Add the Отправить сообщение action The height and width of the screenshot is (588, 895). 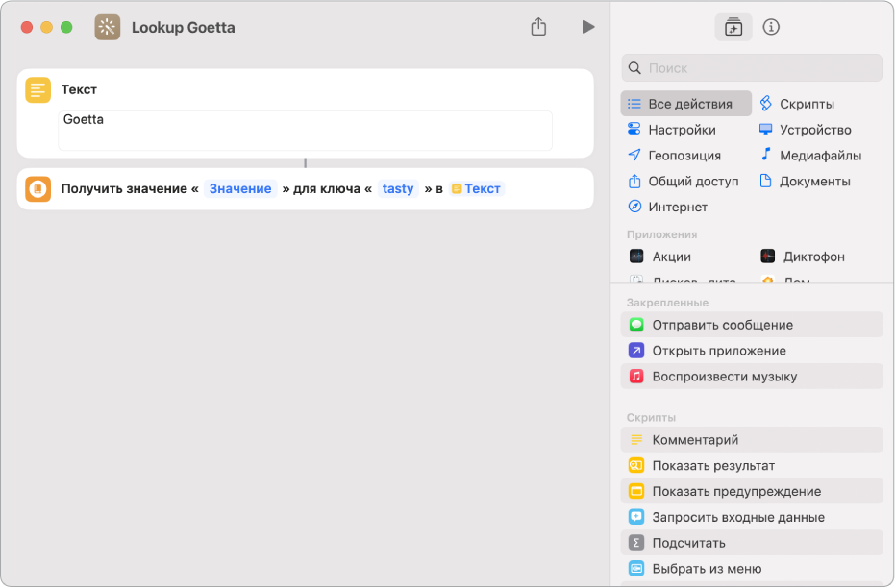752,325
